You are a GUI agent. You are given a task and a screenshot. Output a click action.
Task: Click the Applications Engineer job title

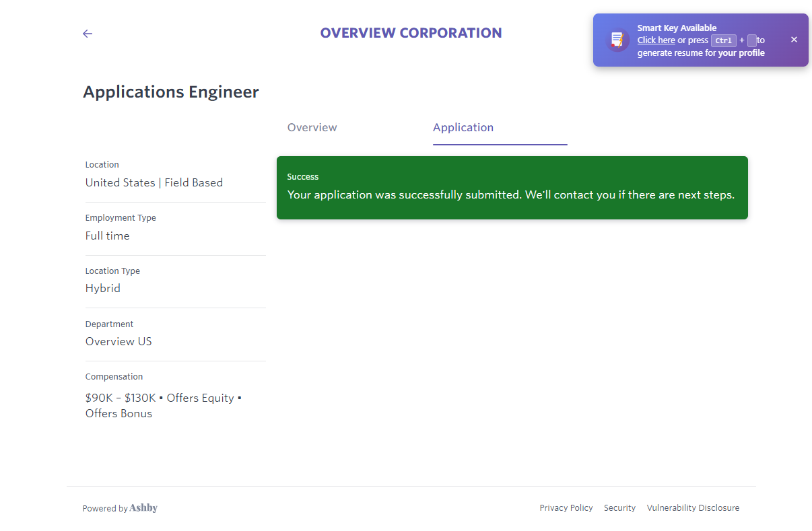pyautogui.click(x=171, y=92)
